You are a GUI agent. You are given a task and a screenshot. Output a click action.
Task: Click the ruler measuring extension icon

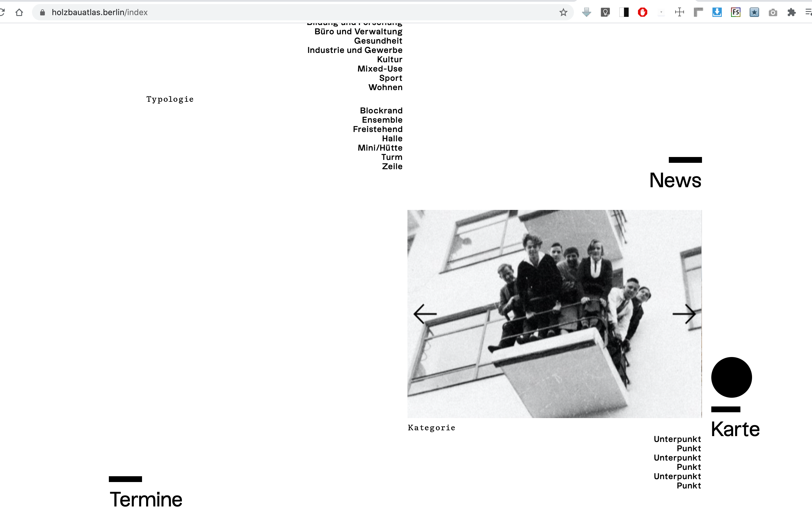click(x=698, y=13)
